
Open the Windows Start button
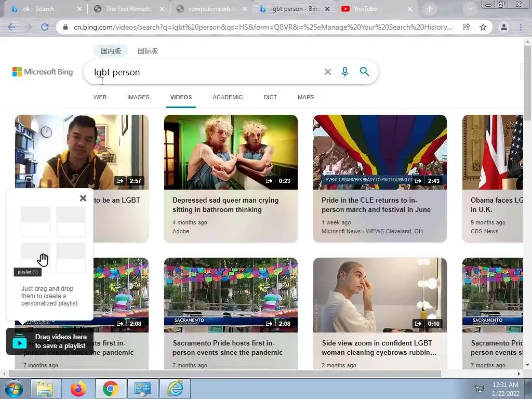[x=14, y=389]
